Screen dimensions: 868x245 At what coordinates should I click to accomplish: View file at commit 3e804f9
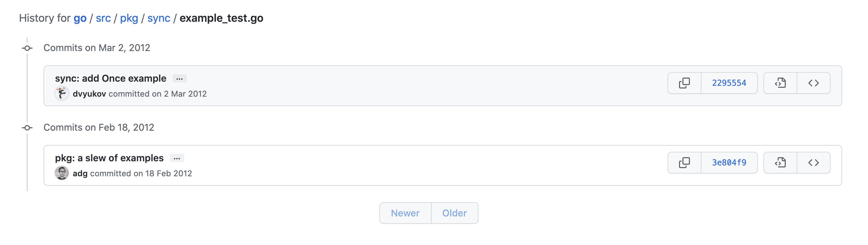780,163
